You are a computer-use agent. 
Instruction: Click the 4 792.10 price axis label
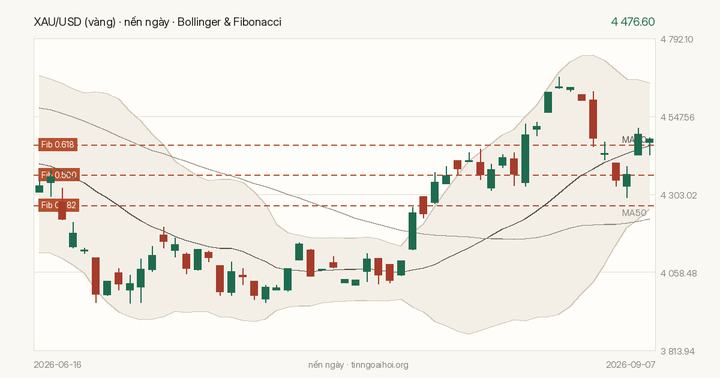point(677,39)
